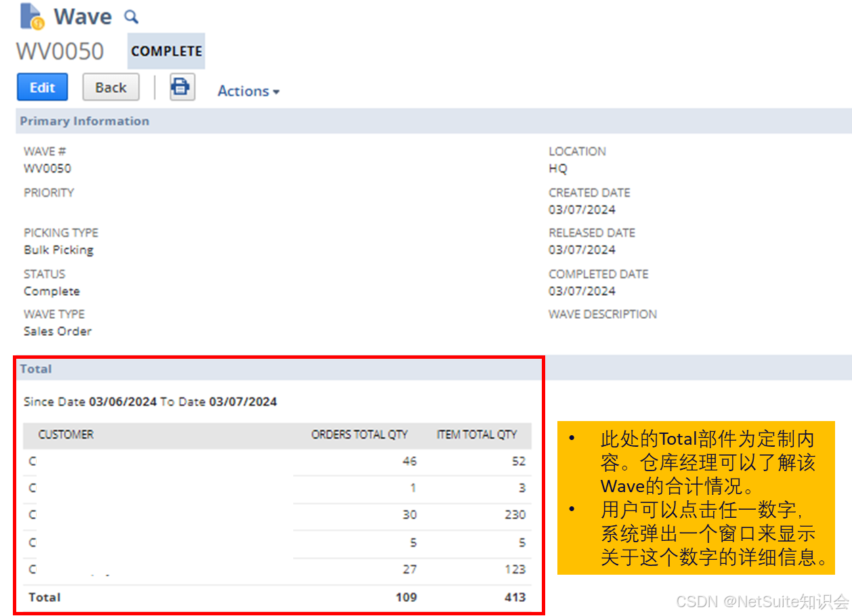Open details for orders quantity 27
852x616 pixels.
tap(409, 569)
